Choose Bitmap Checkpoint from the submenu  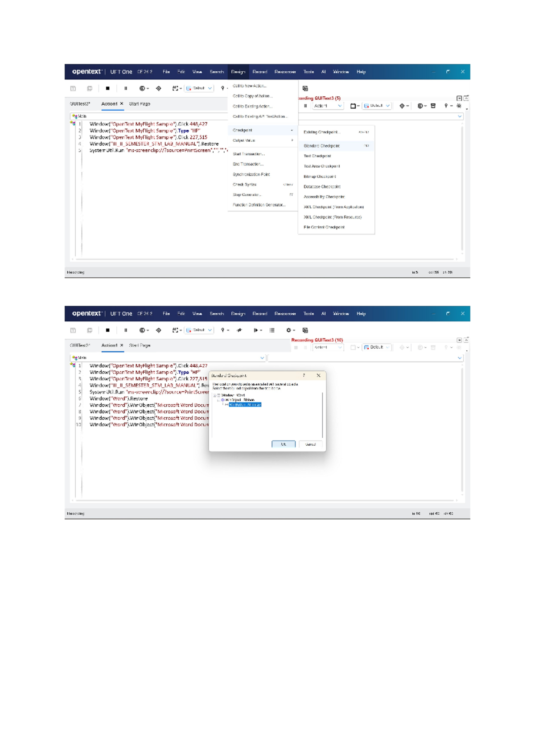coord(336,177)
